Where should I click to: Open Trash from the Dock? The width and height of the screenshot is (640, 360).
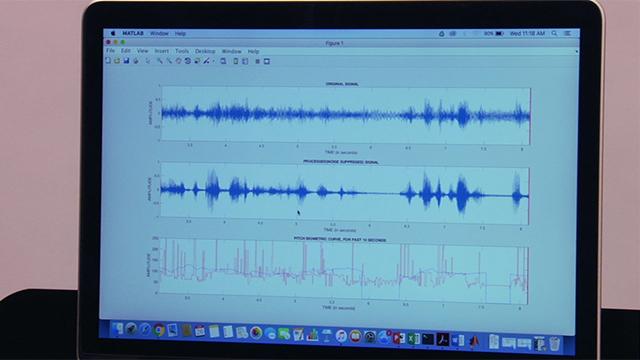pyautogui.click(x=554, y=344)
